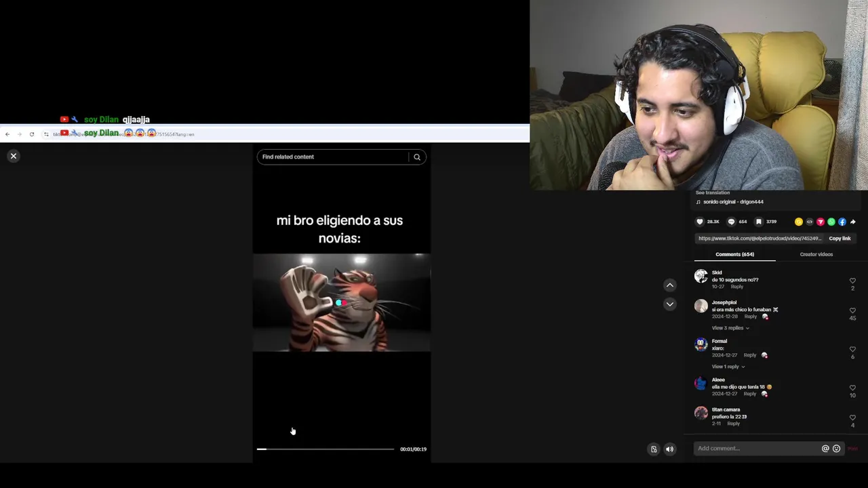Open comments via speech bubble icon
The image size is (868, 488).
point(731,222)
